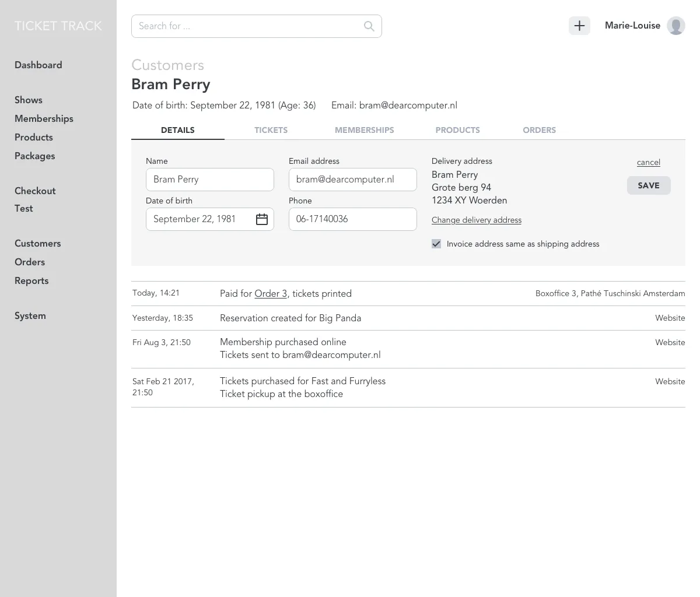Click 'Grote berg 94' address line
Image resolution: width=700 pixels, height=597 pixels.
pos(461,187)
